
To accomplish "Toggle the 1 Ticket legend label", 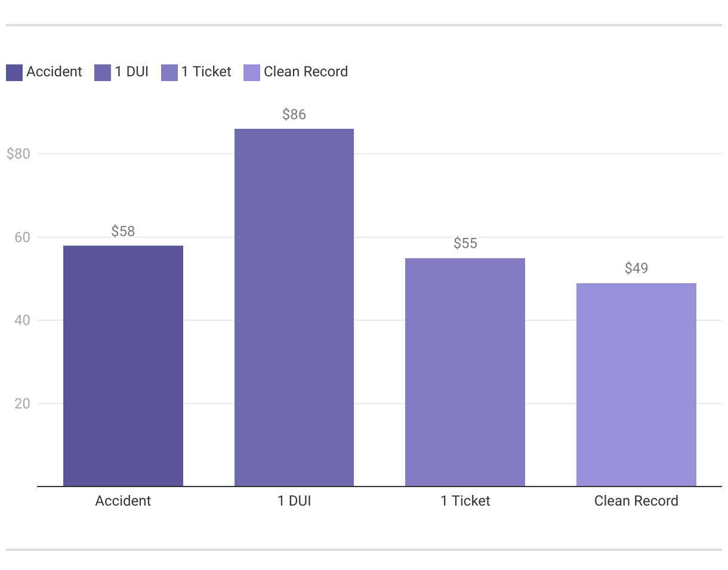I will (206, 72).
